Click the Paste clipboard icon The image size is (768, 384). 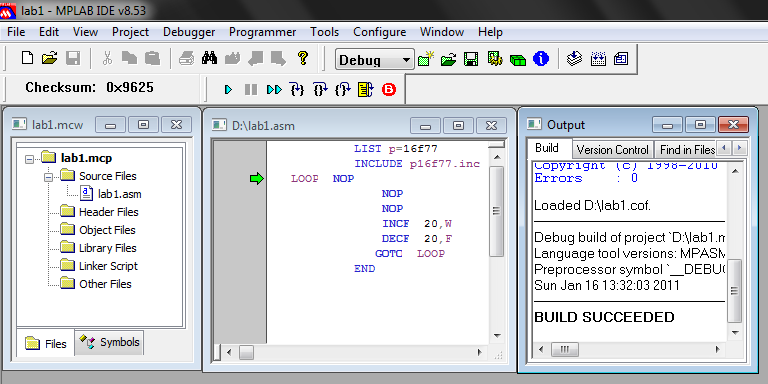pos(152,59)
